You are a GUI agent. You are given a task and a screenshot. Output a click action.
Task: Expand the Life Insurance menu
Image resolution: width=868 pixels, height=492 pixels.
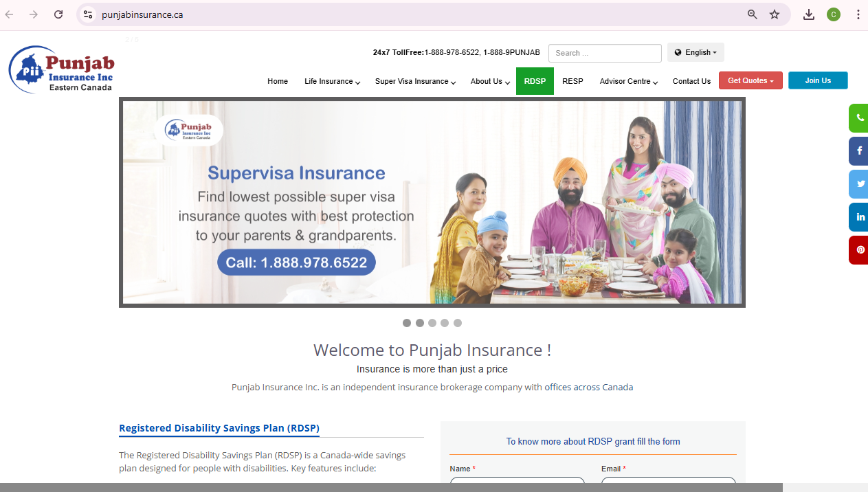click(x=333, y=81)
